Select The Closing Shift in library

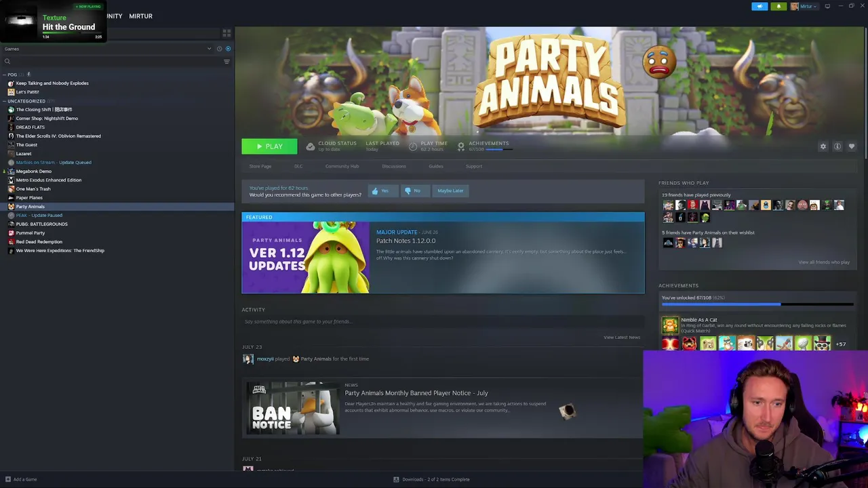(x=44, y=110)
